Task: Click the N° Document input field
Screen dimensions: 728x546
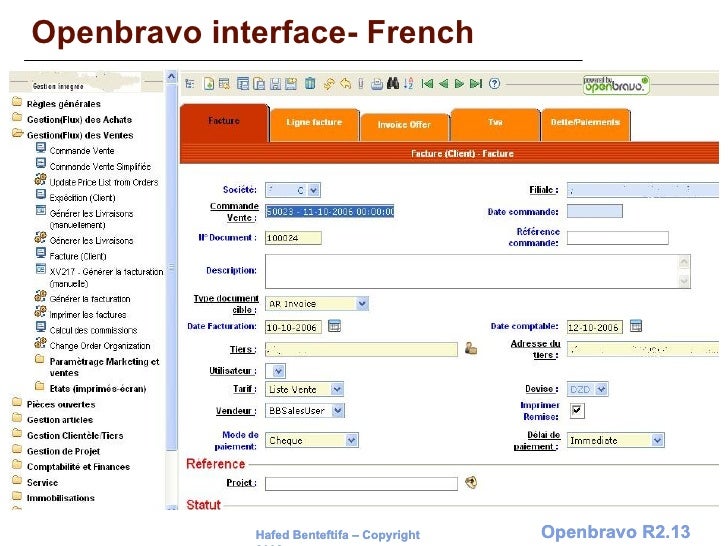Action: tap(293, 238)
